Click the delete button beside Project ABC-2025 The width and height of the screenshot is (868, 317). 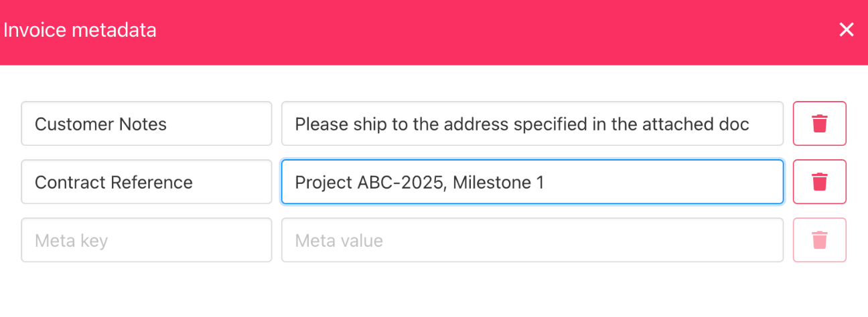[820, 182]
